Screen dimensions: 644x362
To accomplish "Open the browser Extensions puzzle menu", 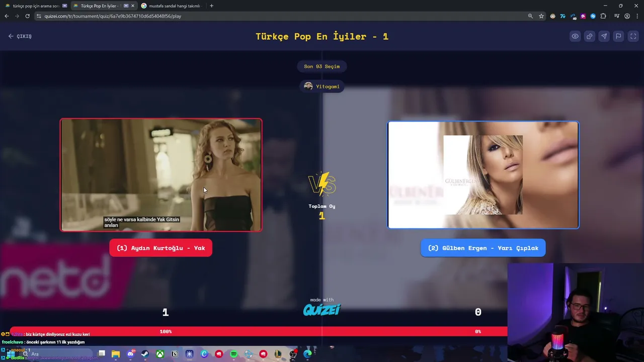I will (603, 16).
